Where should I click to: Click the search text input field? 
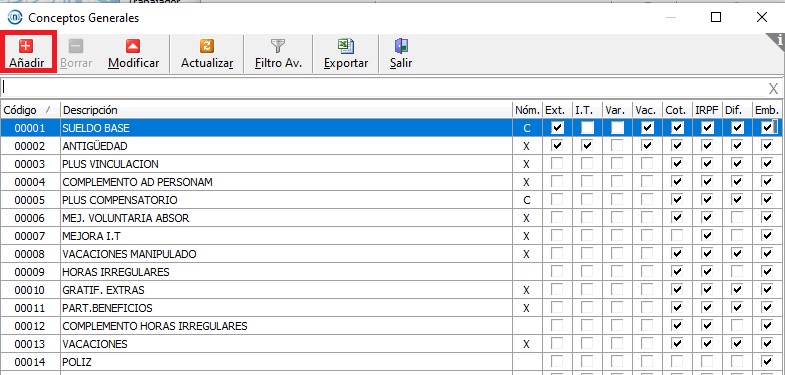(383, 88)
